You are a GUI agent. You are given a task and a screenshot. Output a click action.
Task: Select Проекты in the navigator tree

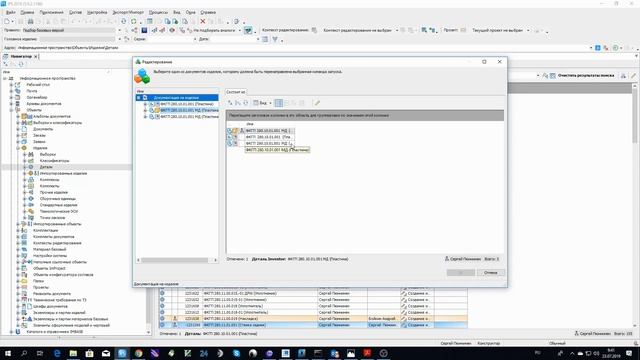(41, 287)
